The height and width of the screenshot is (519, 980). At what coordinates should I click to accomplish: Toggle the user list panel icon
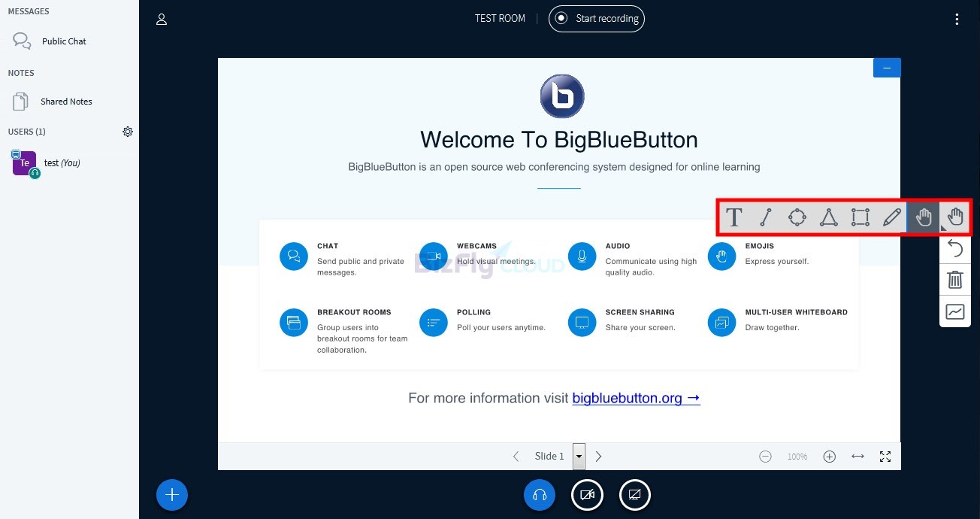pyautogui.click(x=162, y=19)
